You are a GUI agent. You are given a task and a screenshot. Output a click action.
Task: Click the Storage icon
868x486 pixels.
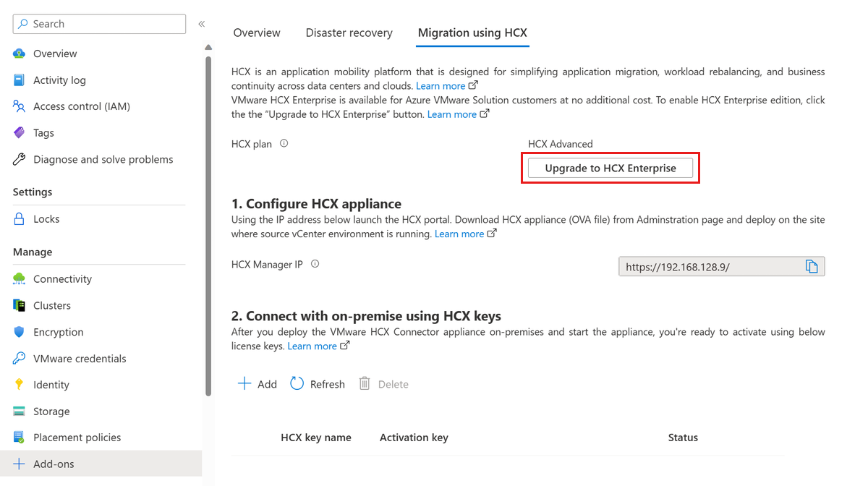point(20,412)
